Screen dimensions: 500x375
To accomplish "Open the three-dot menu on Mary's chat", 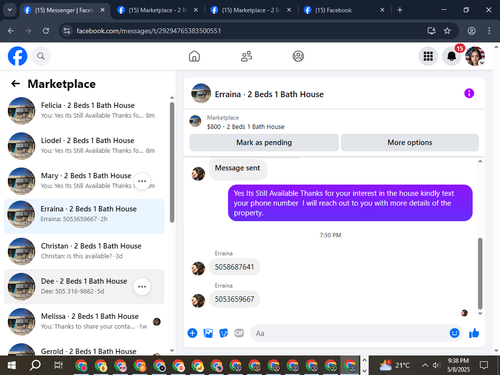I will 142,181.
